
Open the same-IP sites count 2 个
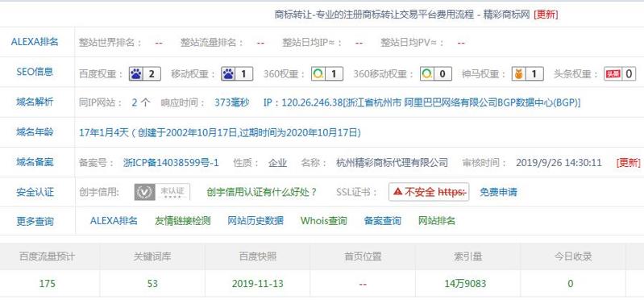click(x=141, y=102)
